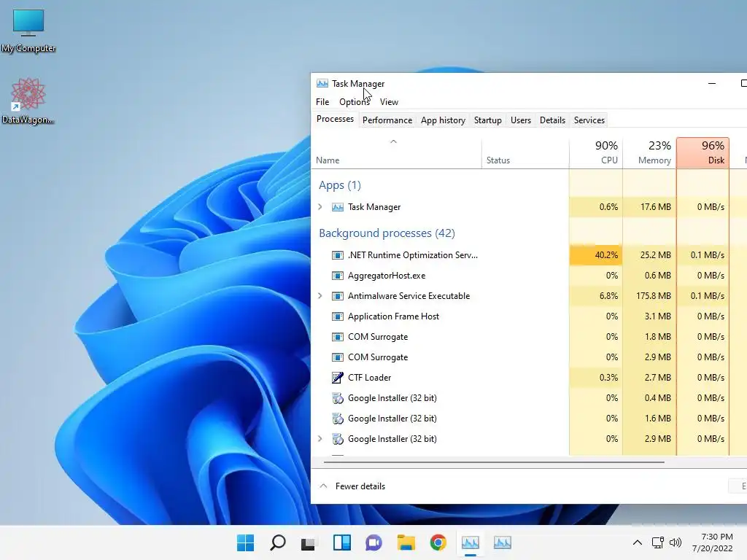Select the Apps (1) group header
747x560 pixels.
pyautogui.click(x=340, y=185)
